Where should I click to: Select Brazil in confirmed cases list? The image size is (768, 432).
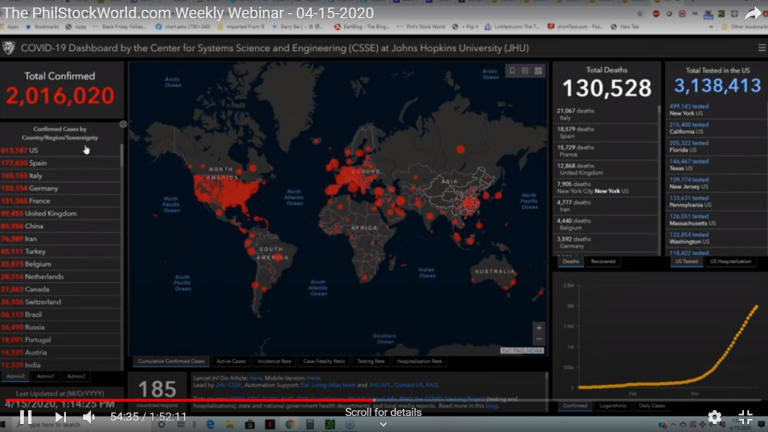[60, 314]
